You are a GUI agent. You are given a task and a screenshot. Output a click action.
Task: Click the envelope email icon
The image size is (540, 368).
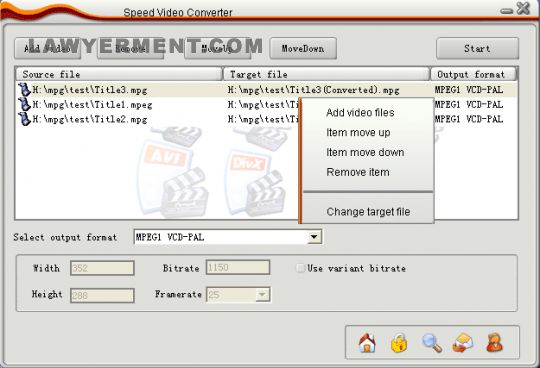463,343
